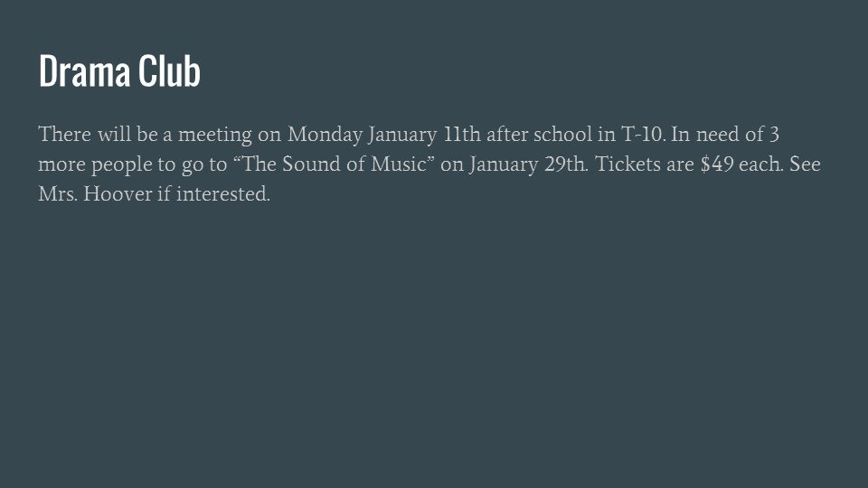Click the word "meeting" in the first line
Image resolution: width=868 pixels, height=488 pixels.
(215, 135)
